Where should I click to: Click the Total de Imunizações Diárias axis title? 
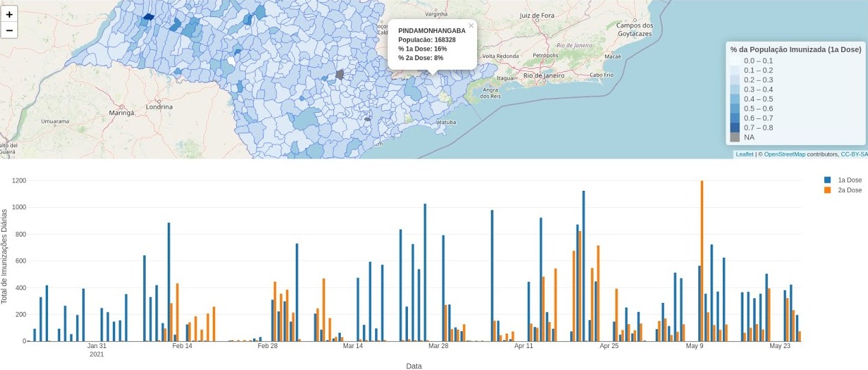coord(5,256)
